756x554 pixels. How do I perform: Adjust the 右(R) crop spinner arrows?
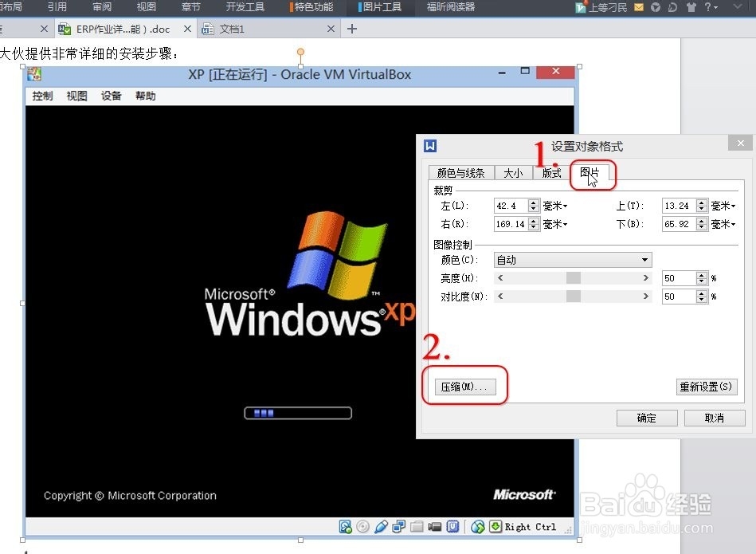[x=533, y=224]
